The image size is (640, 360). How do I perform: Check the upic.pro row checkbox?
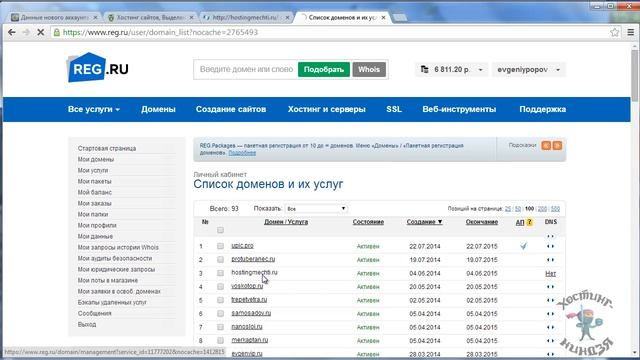tap(220, 246)
